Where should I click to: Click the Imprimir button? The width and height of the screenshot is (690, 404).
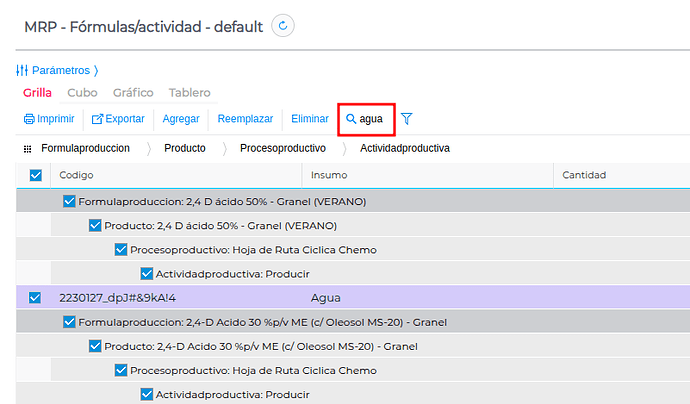49,119
